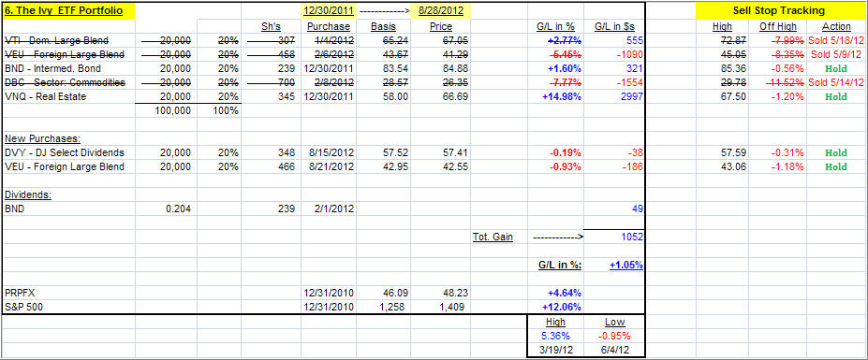Click the G/L in % column header
This screenshot has height=360, width=868.
tap(555, 26)
